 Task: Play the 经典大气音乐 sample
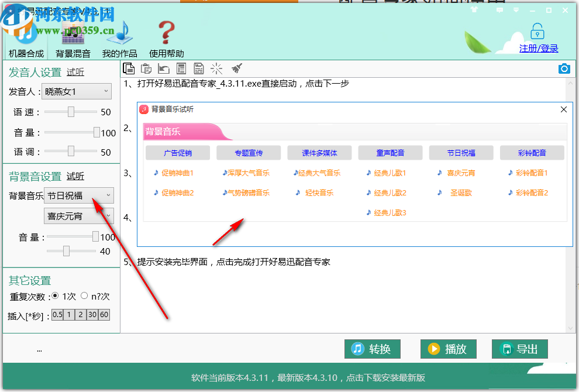[317, 173]
